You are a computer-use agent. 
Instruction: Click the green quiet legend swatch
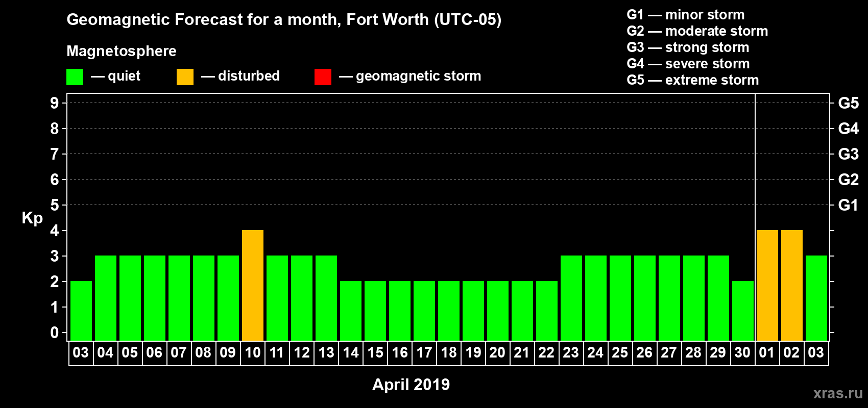pos(75,77)
